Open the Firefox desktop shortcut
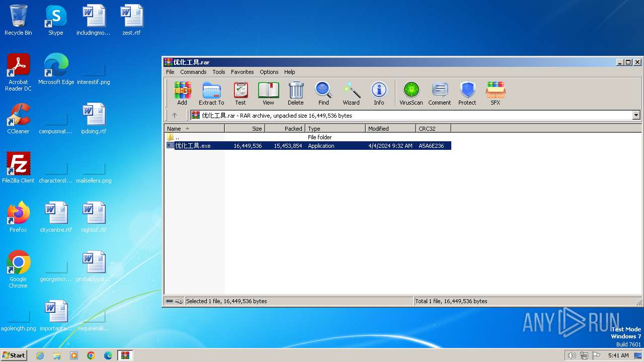644x362 pixels. point(18,217)
